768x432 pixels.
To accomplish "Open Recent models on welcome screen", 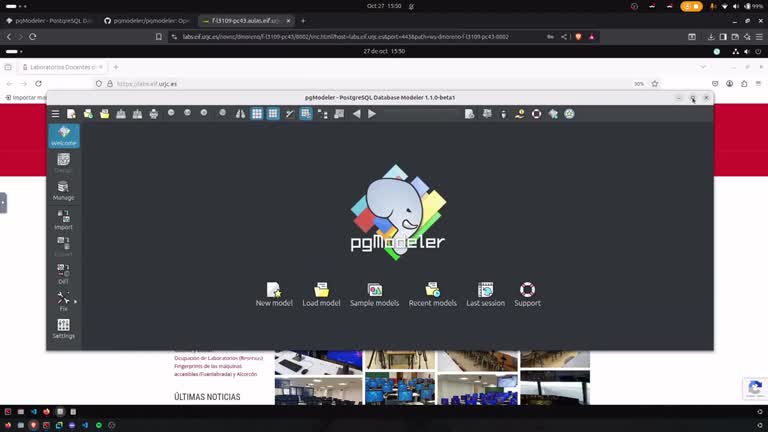I will click(x=432, y=294).
